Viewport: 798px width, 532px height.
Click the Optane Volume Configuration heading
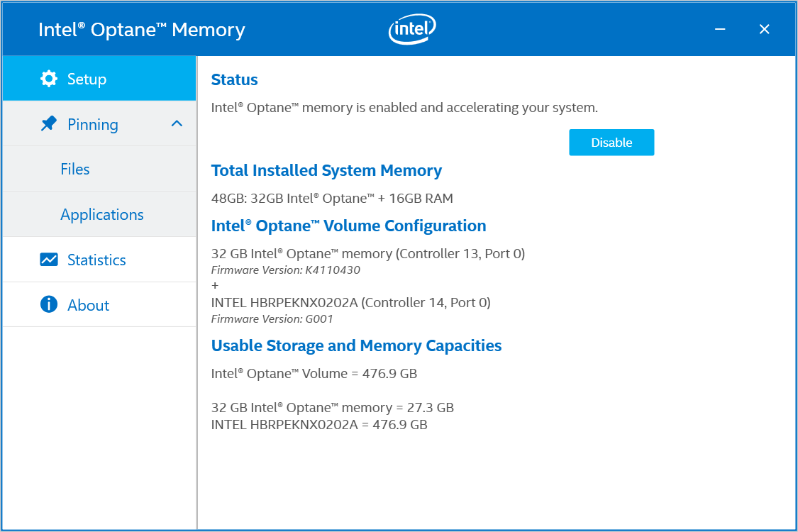[348, 226]
